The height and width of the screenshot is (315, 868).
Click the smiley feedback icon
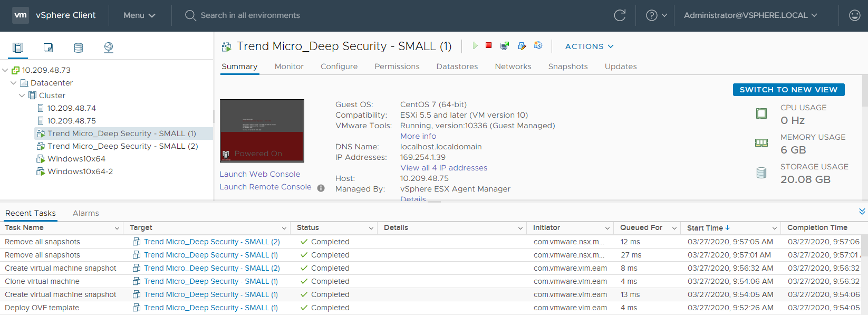click(854, 15)
